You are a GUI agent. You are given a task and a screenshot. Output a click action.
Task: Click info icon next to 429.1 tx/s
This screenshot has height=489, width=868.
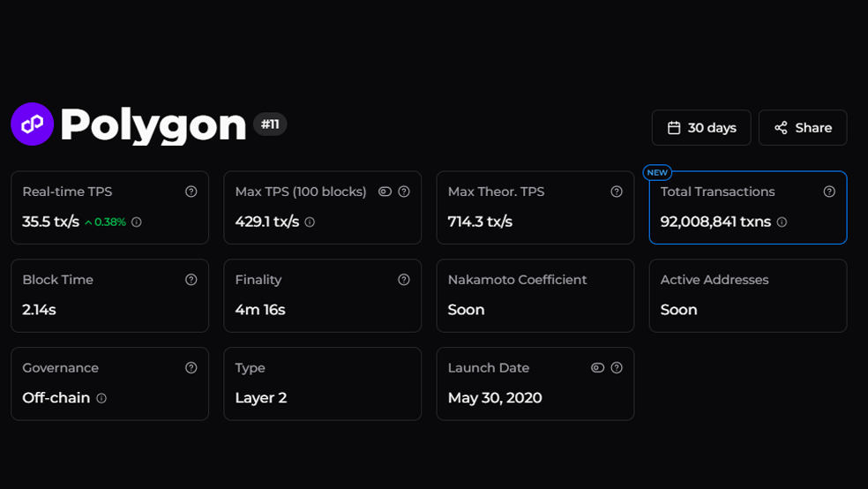[310, 222]
